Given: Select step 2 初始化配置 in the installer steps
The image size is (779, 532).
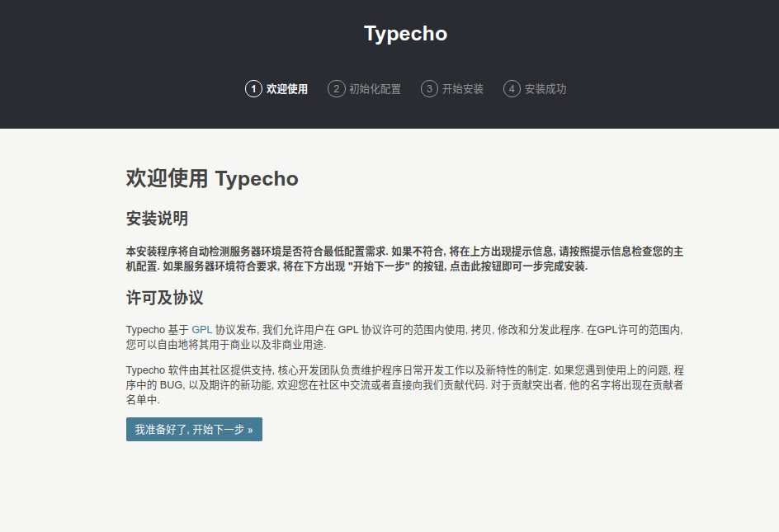Looking at the screenshot, I should pos(364,89).
